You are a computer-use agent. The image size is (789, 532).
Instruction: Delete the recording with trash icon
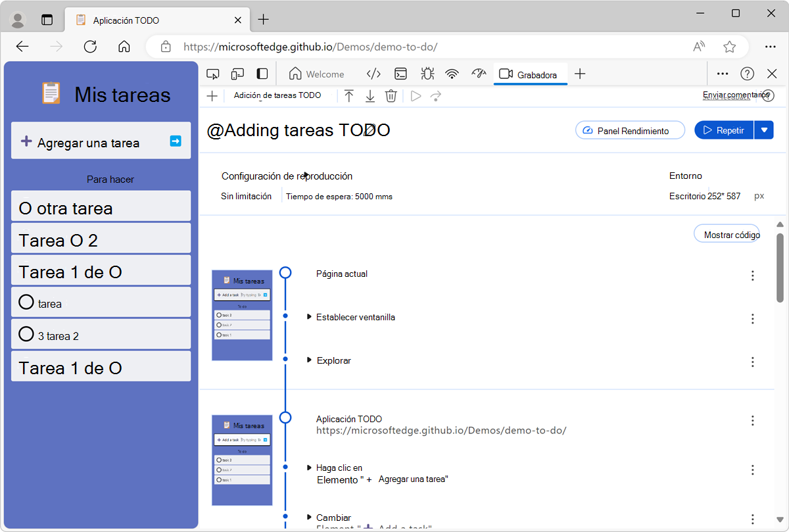(391, 96)
